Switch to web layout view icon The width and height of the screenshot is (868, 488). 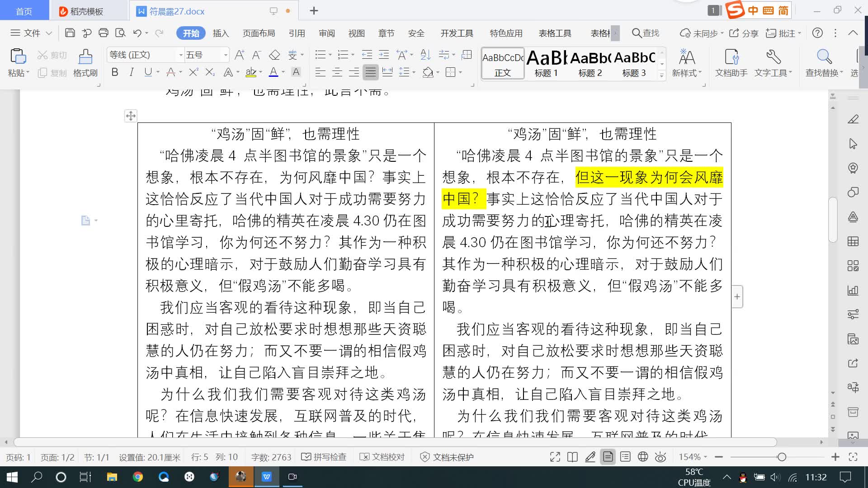tap(643, 457)
